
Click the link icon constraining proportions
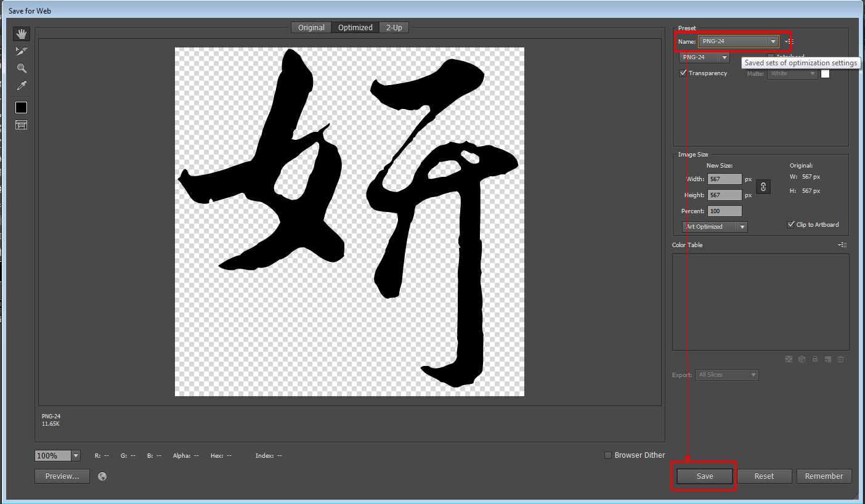click(x=763, y=187)
